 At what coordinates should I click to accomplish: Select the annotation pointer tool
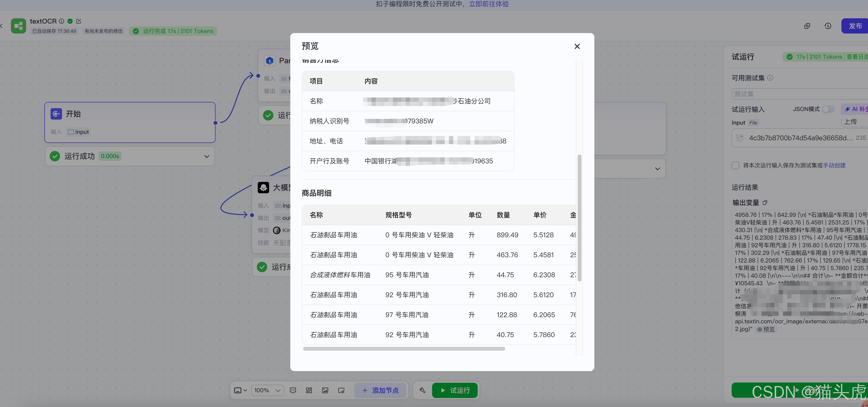point(341,390)
